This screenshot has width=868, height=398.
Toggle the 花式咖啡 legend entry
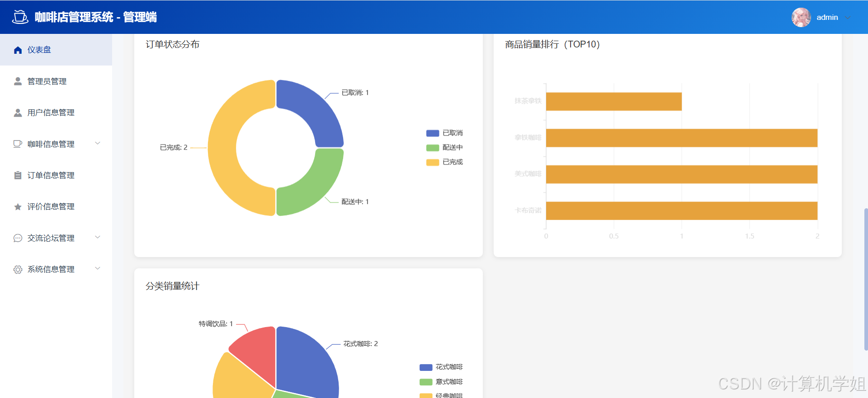click(441, 367)
